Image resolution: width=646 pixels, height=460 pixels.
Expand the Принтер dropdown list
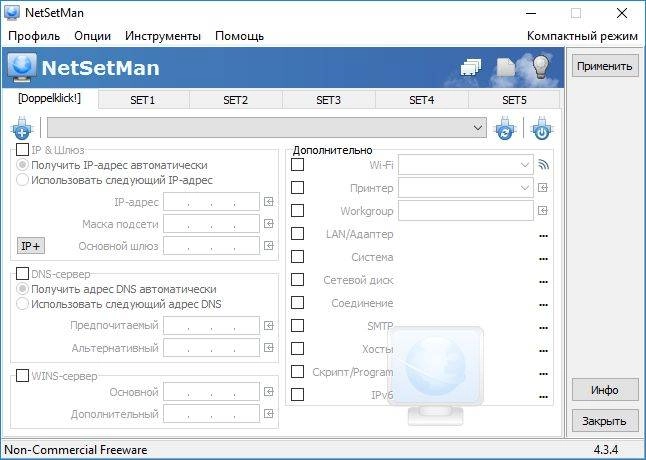pos(524,188)
